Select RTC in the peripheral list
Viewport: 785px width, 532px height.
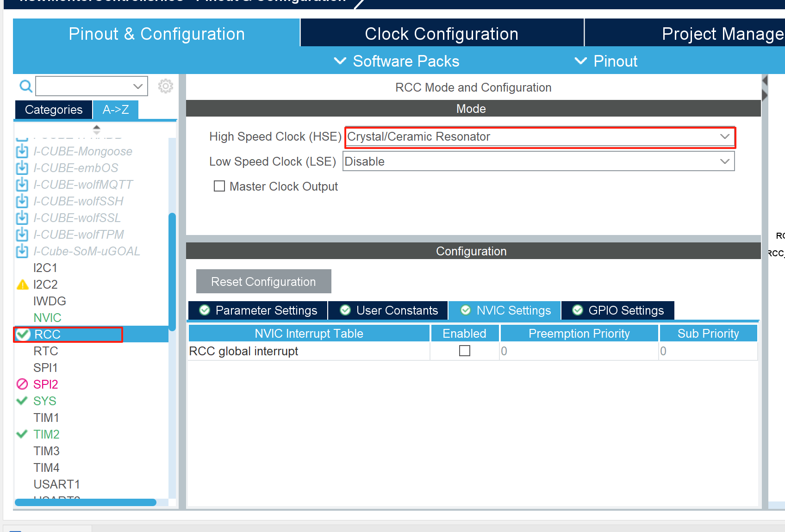(46, 351)
